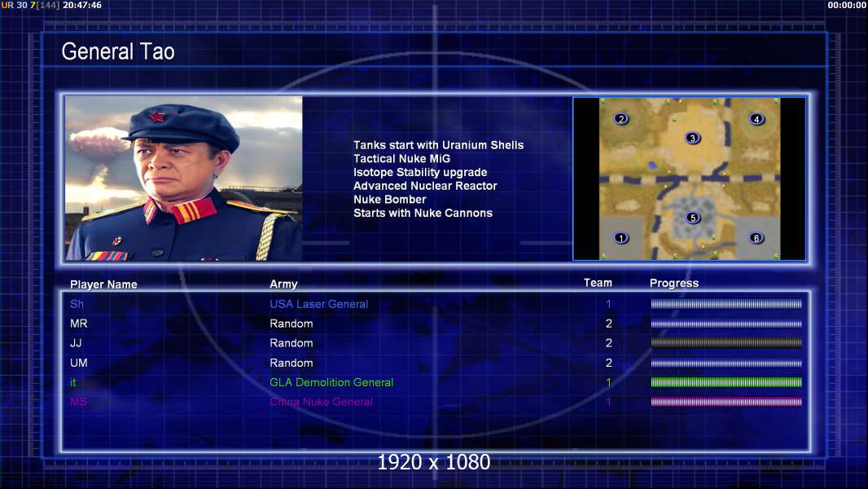Click the 20:47:46 clock overlay
Viewport: 868px width, 489px height.
pos(82,5)
